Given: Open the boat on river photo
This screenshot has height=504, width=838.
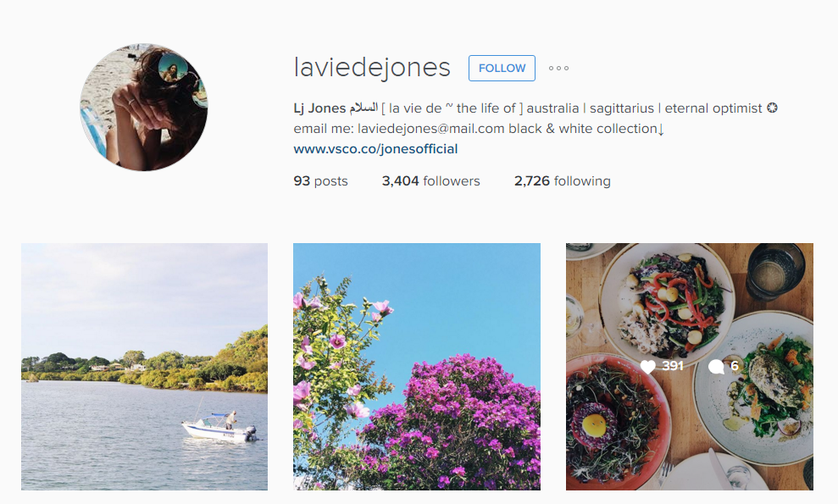Looking at the screenshot, I should (x=144, y=367).
